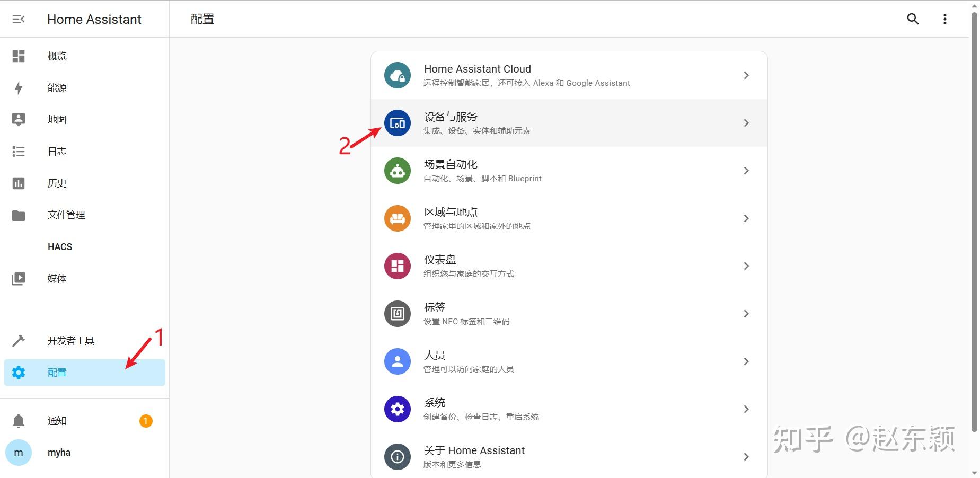The image size is (980, 478).
Task: Open 日志 in the sidebar
Action: [85, 152]
